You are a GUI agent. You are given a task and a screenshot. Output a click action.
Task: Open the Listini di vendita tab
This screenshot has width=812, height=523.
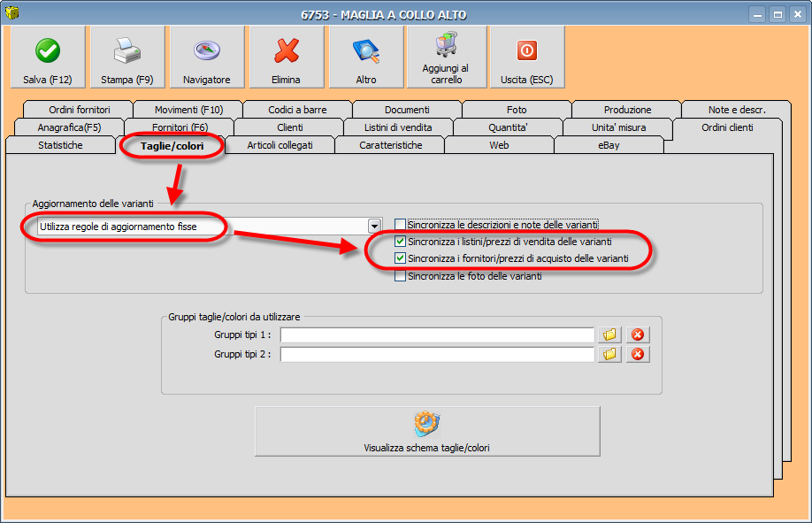(x=398, y=127)
